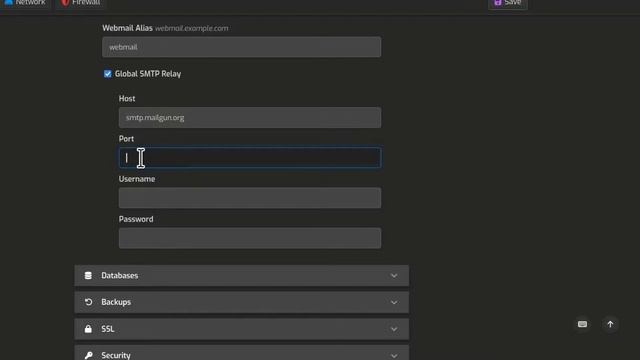640x360 pixels.
Task: Click the Save button
Action: (x=507, y=3)
